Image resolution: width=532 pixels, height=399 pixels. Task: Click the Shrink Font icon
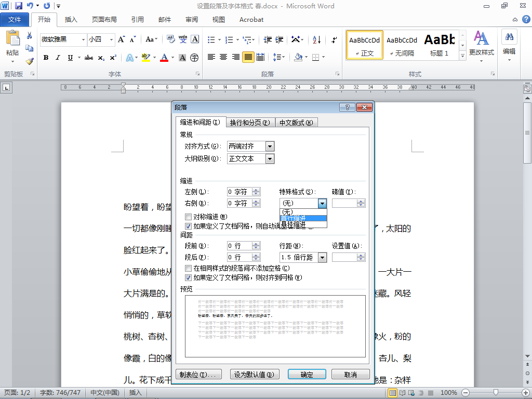pos(132,39)
